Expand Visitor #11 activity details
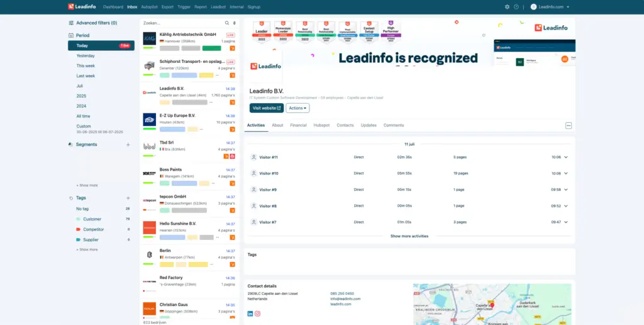 (x=566, y=157)
